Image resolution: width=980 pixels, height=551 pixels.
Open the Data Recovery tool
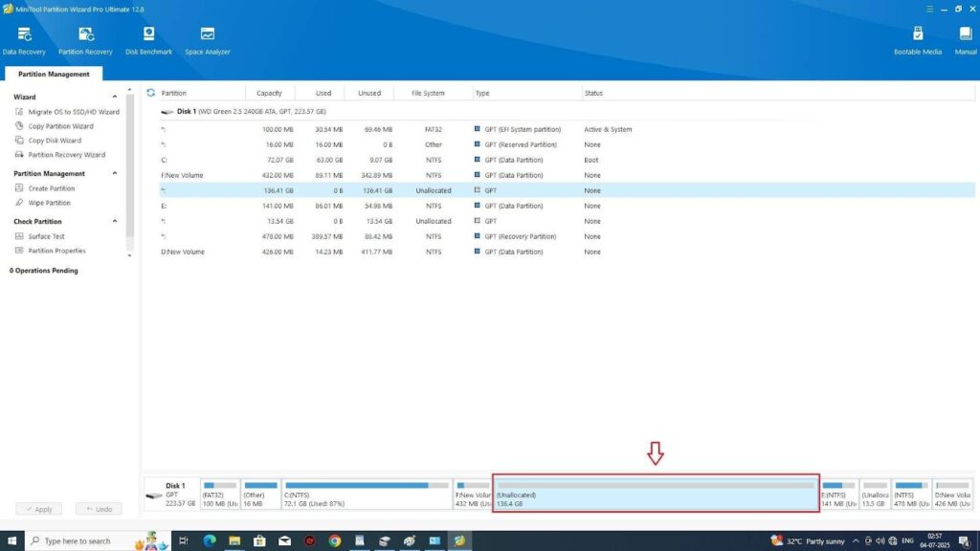tap(23, 39)
